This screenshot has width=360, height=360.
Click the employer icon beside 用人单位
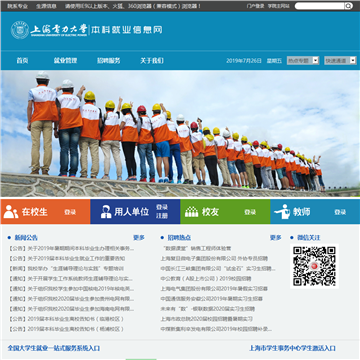pyautogui.click(x=106, y=212)
